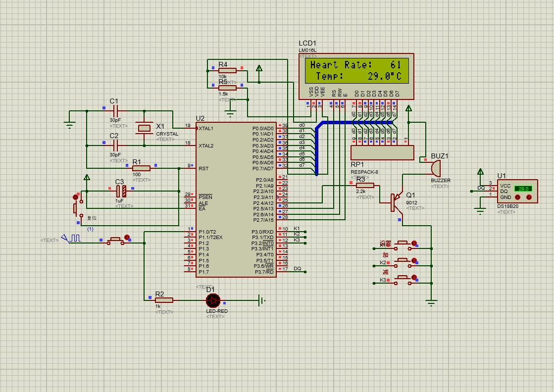Click the LED-RED label text
Image resolution: width=554 pixels, height=392 pixels.
click(x=217, y=311)
